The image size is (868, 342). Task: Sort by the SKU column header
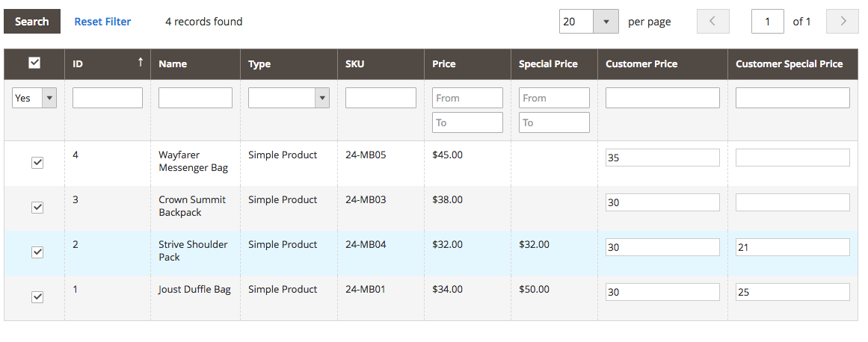(381, 64)
